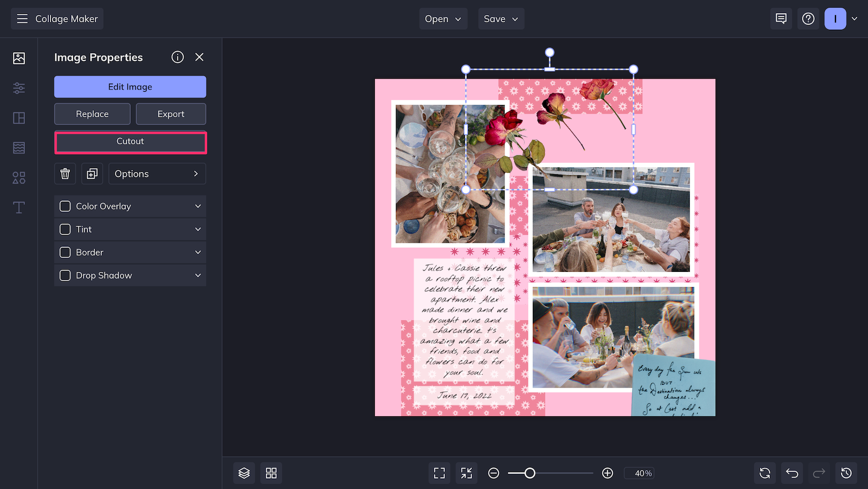Open the Collage Maker hamburger menu

tap(22, 18)
